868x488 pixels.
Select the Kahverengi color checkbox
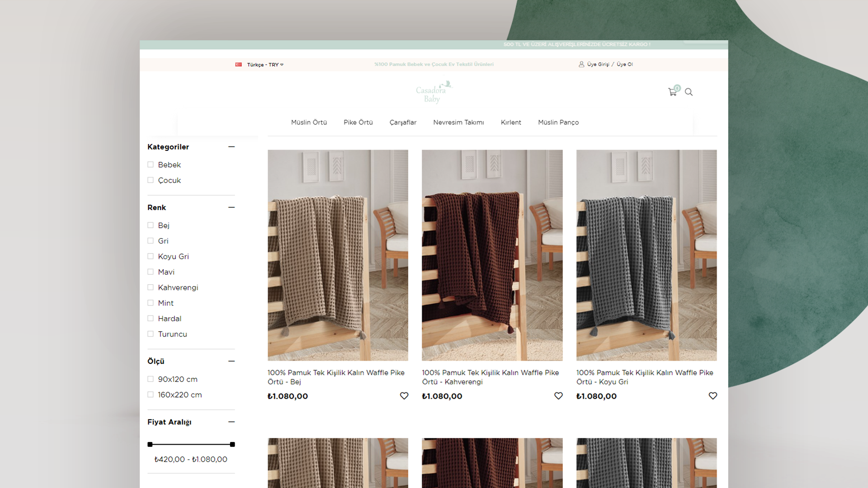pos(151,287)
